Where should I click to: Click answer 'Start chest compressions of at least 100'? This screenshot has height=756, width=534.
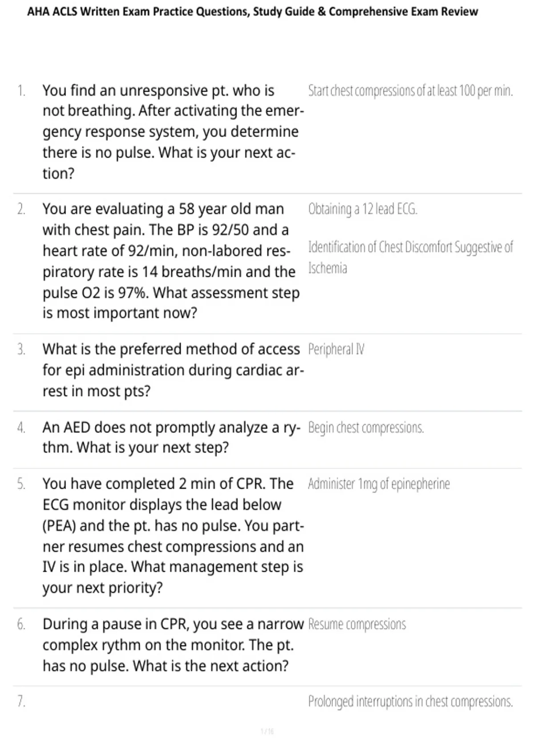click(x=410, y=91)
